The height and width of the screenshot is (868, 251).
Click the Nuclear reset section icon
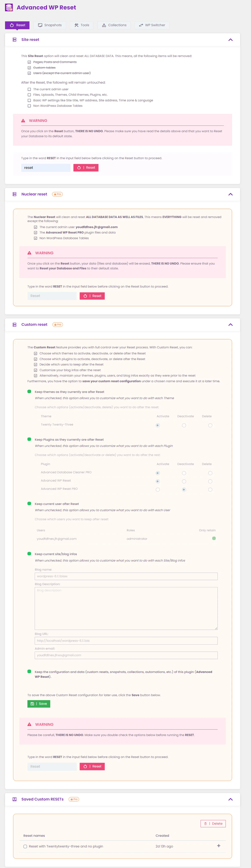tap(14, 194)
